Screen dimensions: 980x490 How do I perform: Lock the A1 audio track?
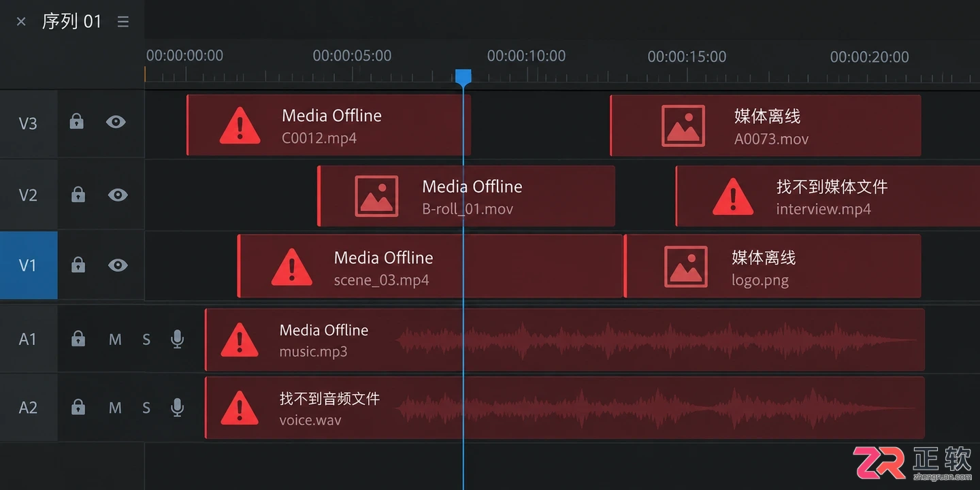coord(78,338)
